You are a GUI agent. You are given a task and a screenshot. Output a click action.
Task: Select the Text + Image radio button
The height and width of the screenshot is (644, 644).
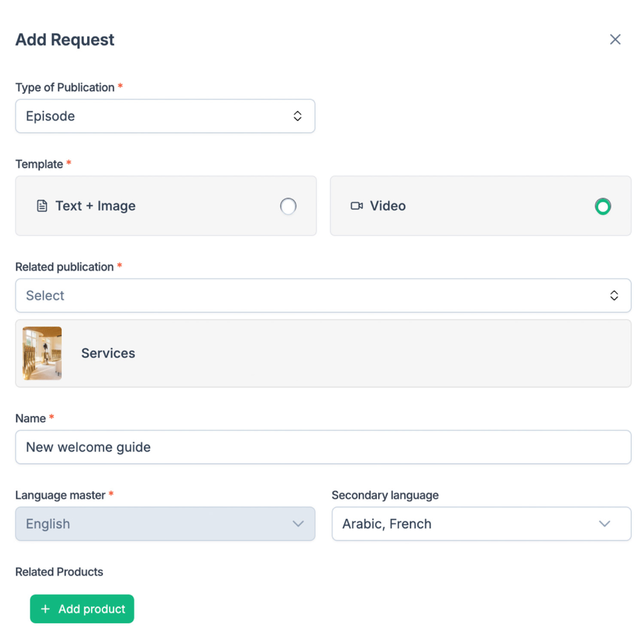[288, 206]
